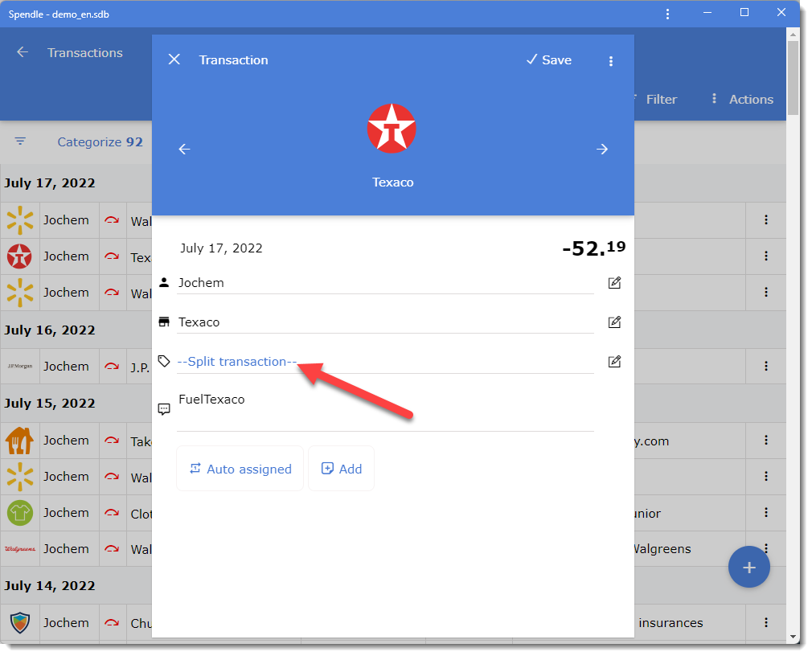The image size is (812, 656).
Task: Click the Texaco payee input field
Action: click(x=385, y=322)
